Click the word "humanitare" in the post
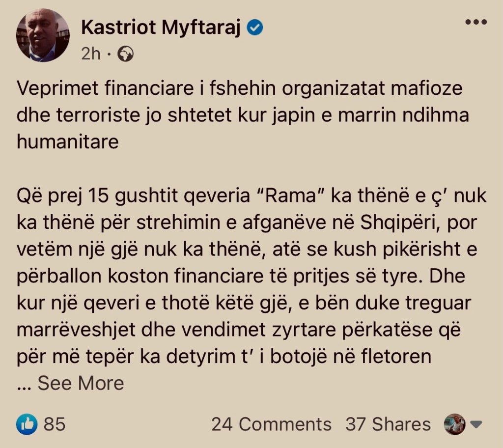The image size is (503, 448). [67, 142]
